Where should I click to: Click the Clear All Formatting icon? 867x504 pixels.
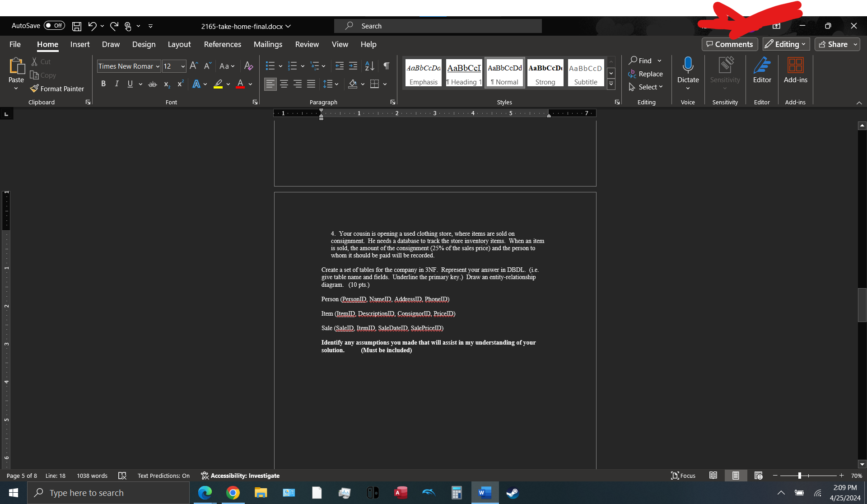248,66
